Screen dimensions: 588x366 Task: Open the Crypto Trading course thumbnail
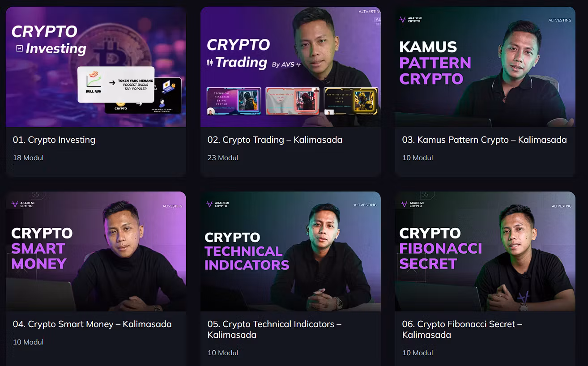[x=290, y=67]
